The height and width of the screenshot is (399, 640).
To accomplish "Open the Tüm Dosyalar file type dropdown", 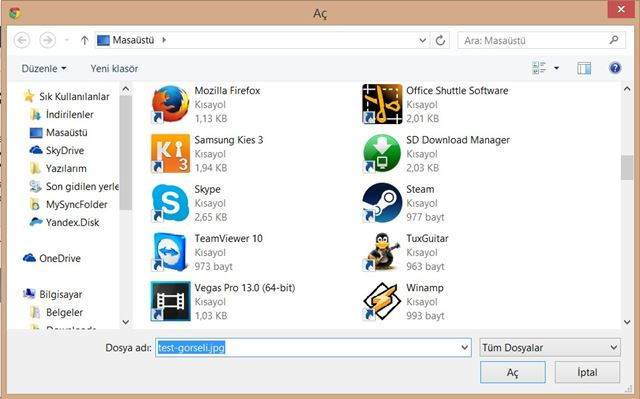I will tap(550, 348).
